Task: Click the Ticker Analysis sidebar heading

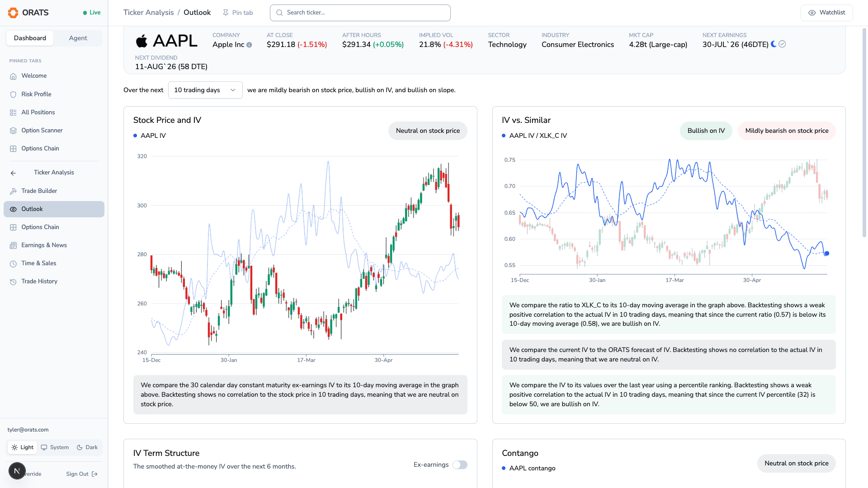Action: pos(54,173)
